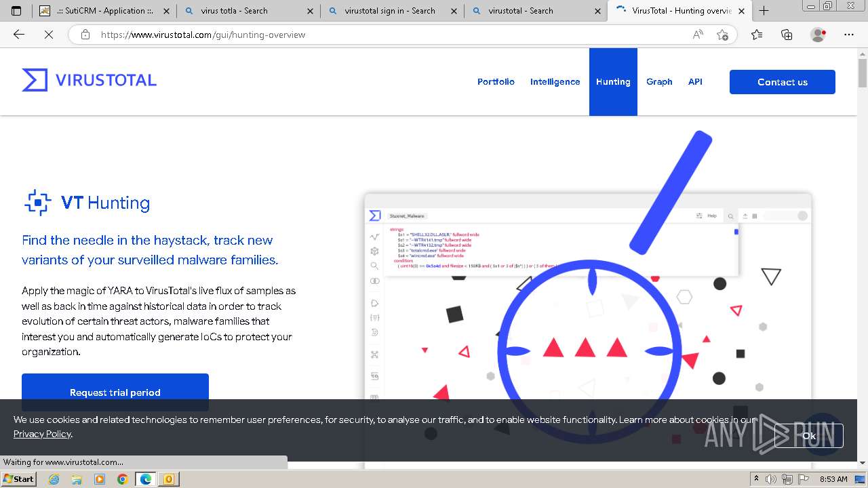Open the Intelligence menu item
Viewport: 868px width, 488px height.
tap(555, 81)
